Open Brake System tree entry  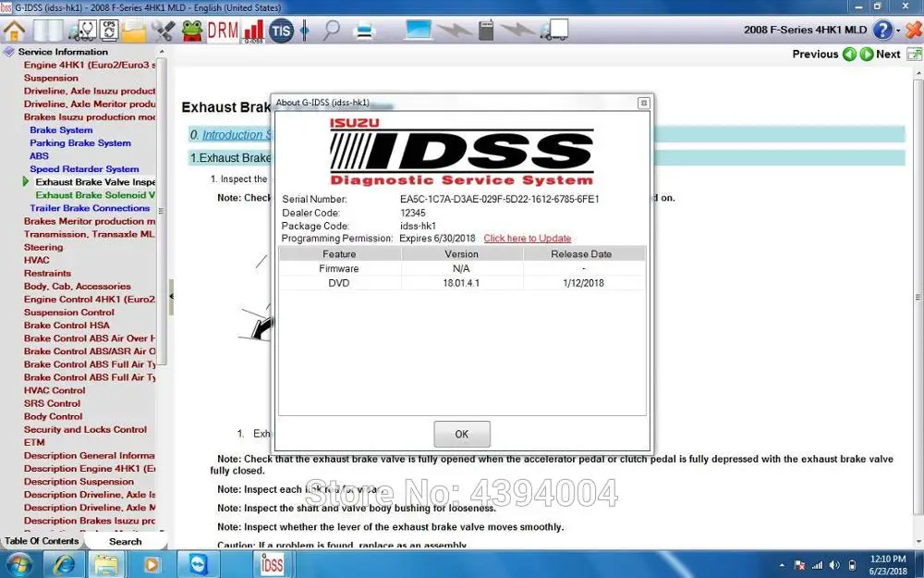61,129
